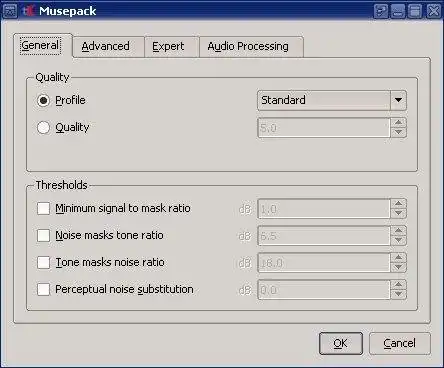Click the Minimum signal to mask ratio label

click(x=123, y=209)
